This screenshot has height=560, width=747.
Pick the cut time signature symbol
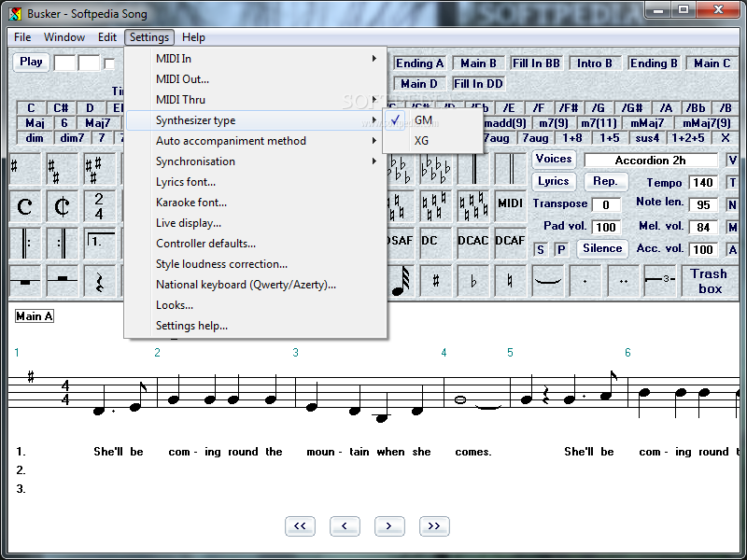pyautogui.click(x=62, y=206)
